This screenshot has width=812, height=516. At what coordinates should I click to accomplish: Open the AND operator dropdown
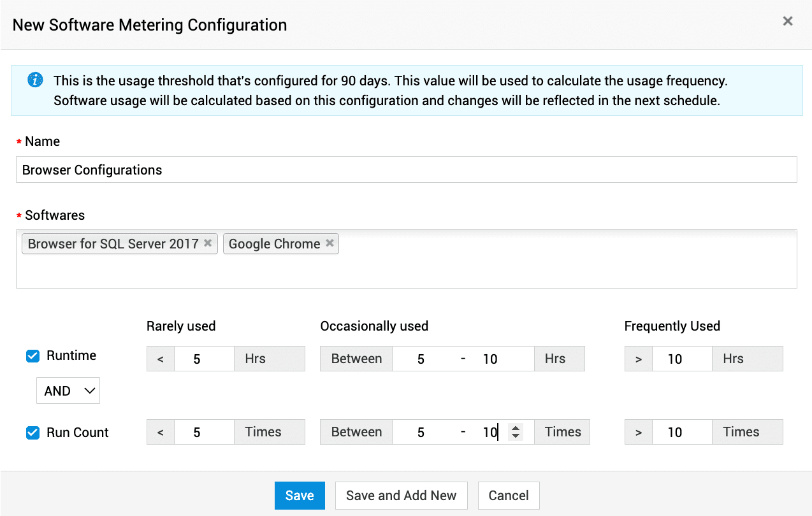click(68, 391)
